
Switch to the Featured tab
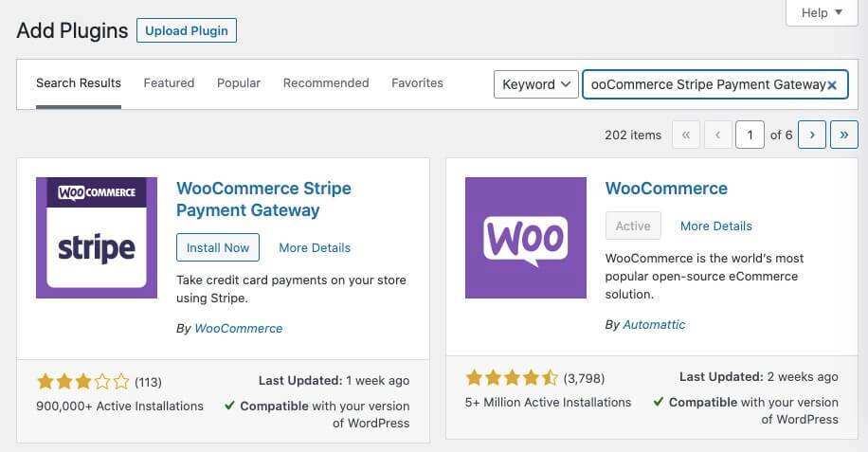169,83
